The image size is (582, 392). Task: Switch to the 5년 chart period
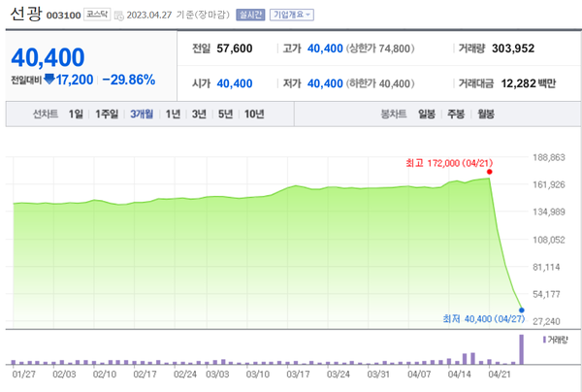coord(225,114)
